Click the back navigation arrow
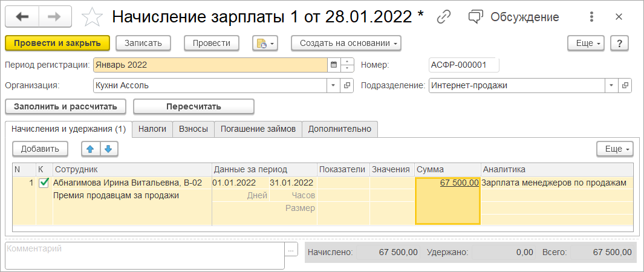This screenshot has width=644, height=272. (x=22, y=17)
